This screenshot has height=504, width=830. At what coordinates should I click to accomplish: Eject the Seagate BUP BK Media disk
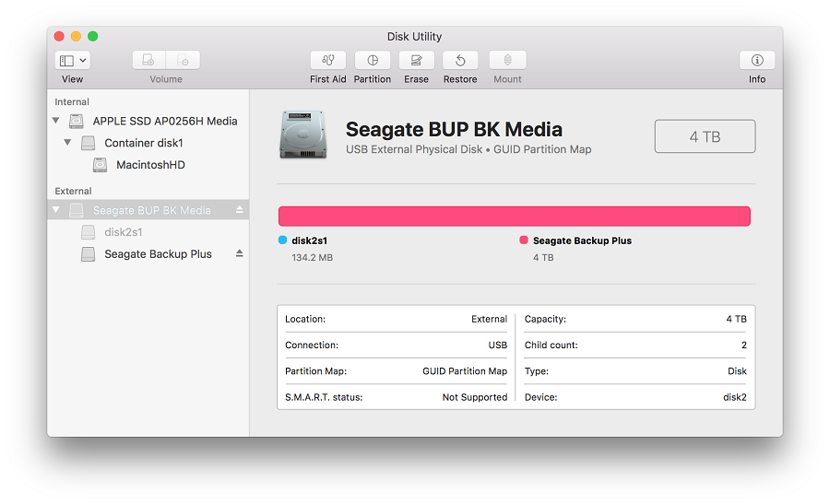[239, 209]
